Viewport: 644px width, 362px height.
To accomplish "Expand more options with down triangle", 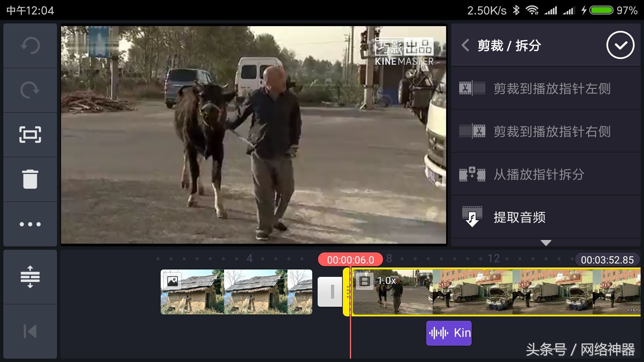I will click(x=546, y=243).
